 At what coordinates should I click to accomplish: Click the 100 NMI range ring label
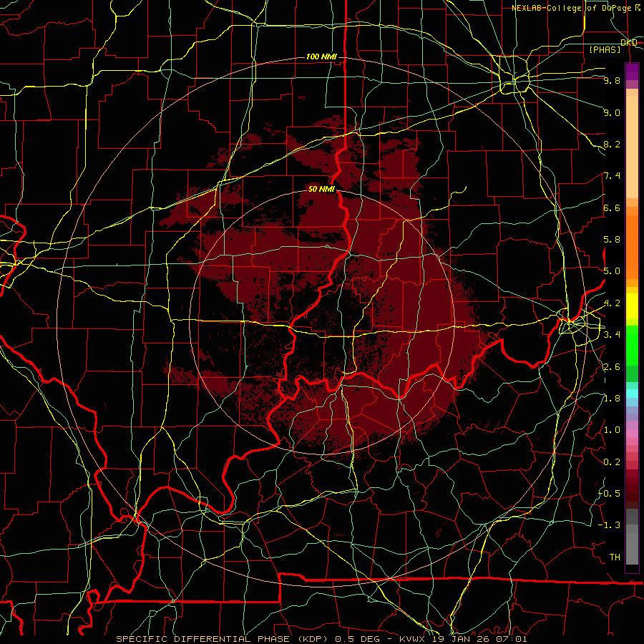tap(321, 57)
